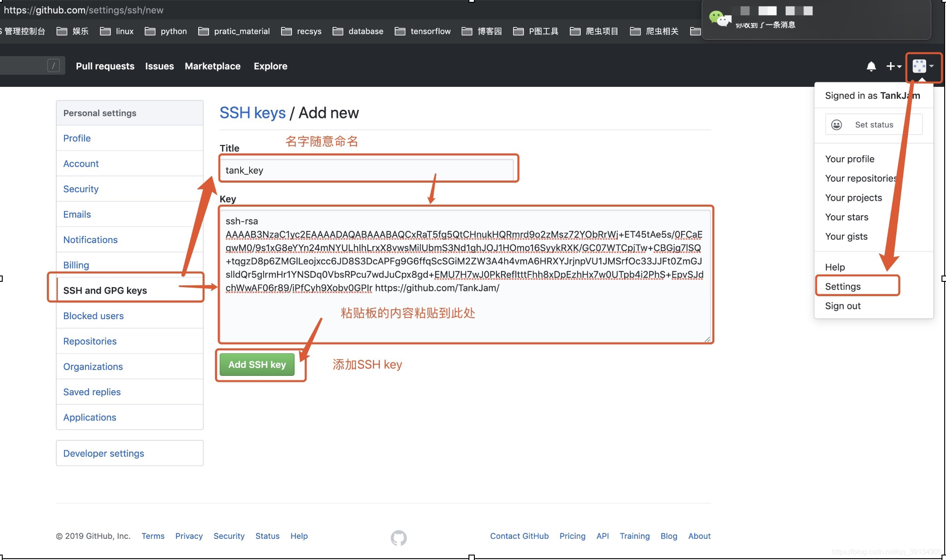946x560 pixels.
Task: Open the 娱乐 bookmarks folder
Action: pos(72,31)
